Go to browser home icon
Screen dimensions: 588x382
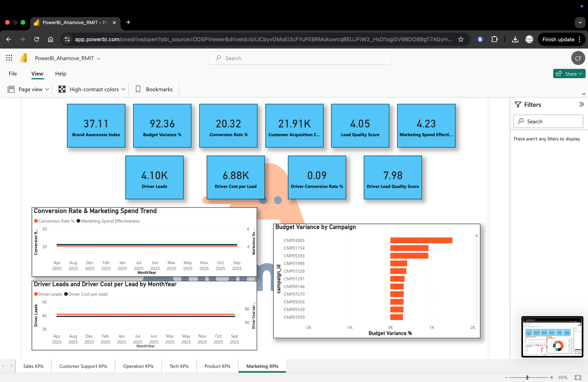(51, 39)
